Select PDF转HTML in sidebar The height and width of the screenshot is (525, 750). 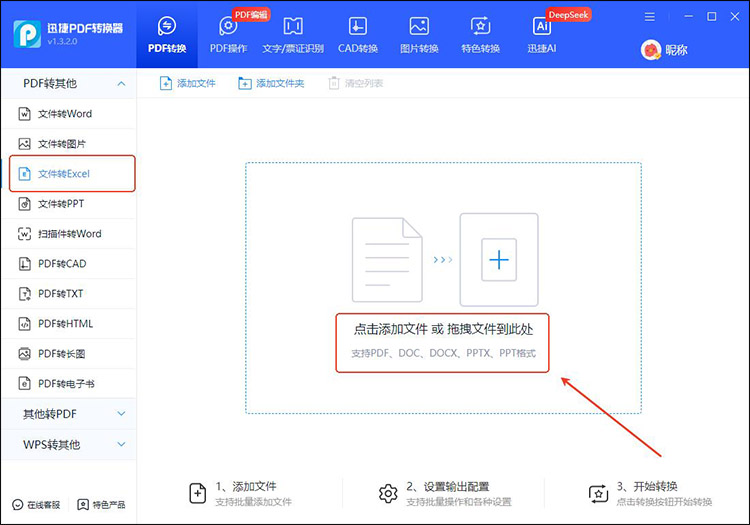coord(68,324)
